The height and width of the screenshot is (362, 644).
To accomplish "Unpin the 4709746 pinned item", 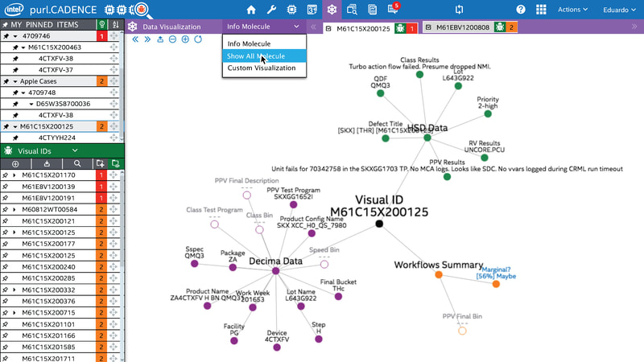I will pos(6,36).
